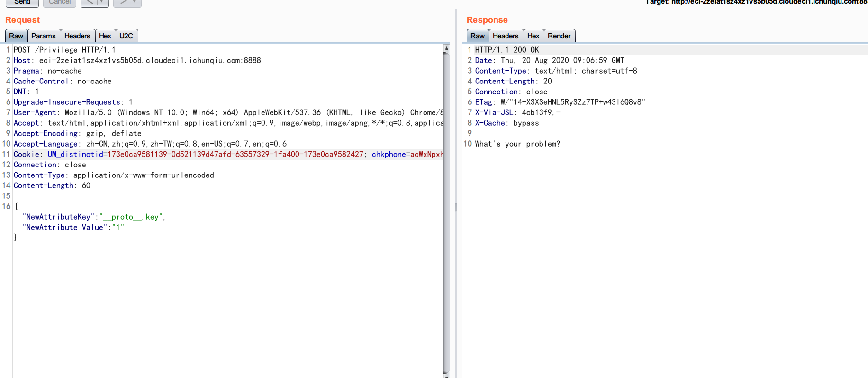
Task: Click the ETag header line
Action: (x=560, y=102)
